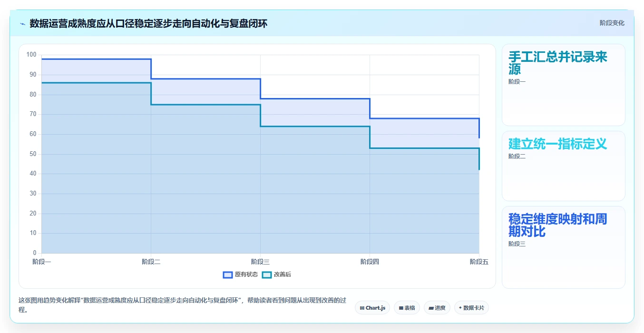The height and width of the screenshot is (333, 644).
Task: Click the 90 y-axis value
Action: pyautogui.click(x=33, y=75)
